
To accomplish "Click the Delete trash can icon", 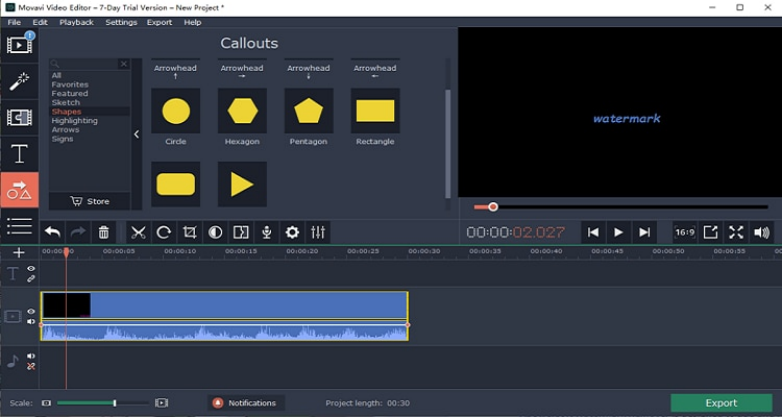I will [x=104, y=232].
